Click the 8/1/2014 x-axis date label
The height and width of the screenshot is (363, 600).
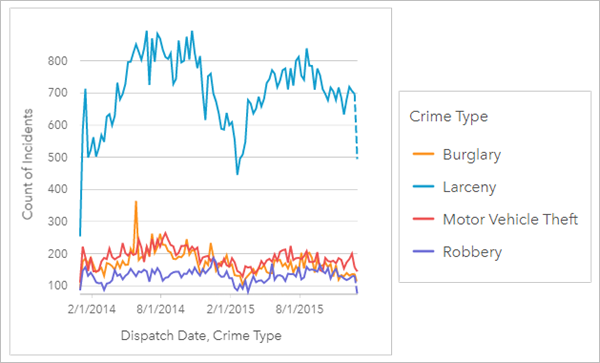[x=161, y=309]
